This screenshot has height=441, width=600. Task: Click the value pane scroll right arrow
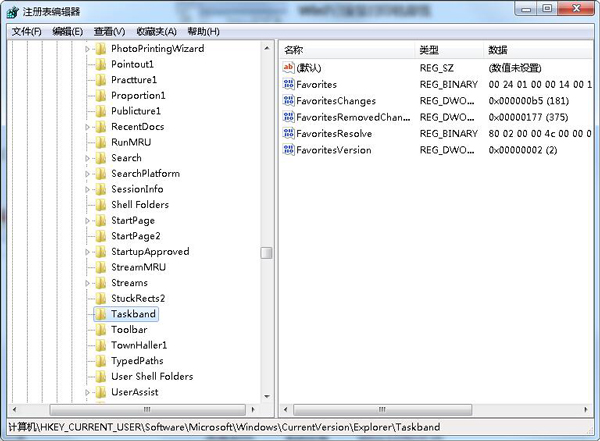pyautogui.click(x=586, y=410)
